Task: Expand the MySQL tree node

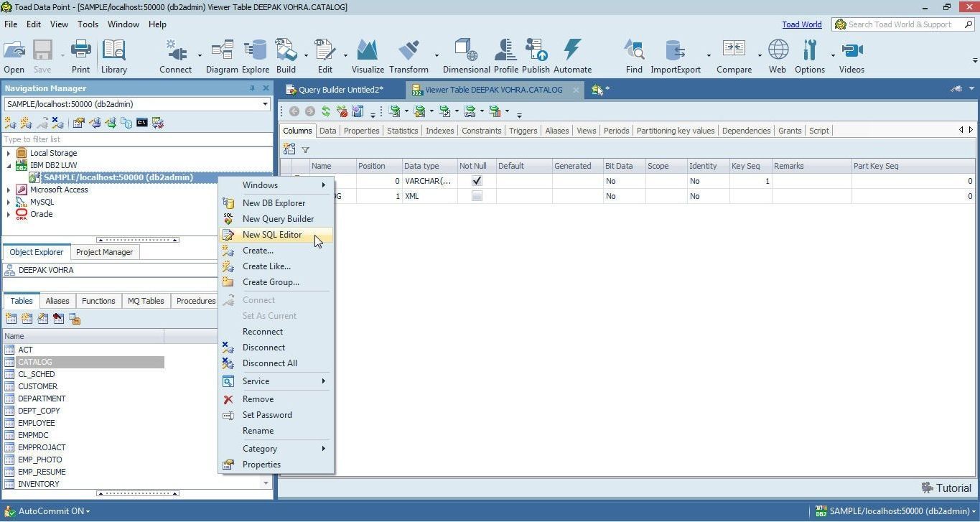Action: pyautogui.click(x=9, y=202)
